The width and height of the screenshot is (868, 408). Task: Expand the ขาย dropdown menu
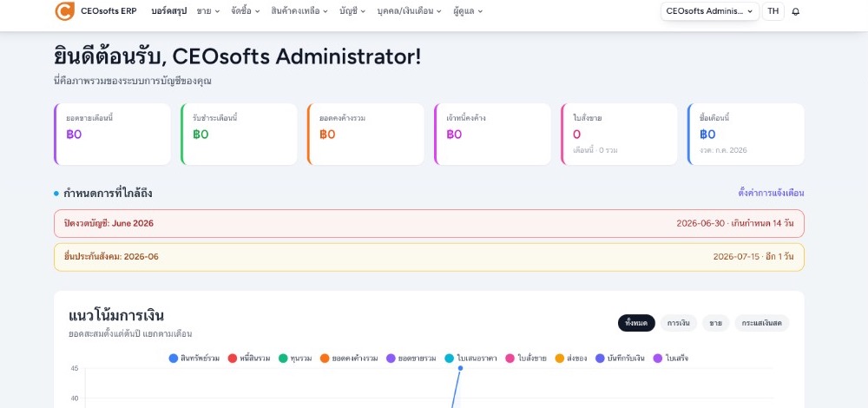[208, 11]
